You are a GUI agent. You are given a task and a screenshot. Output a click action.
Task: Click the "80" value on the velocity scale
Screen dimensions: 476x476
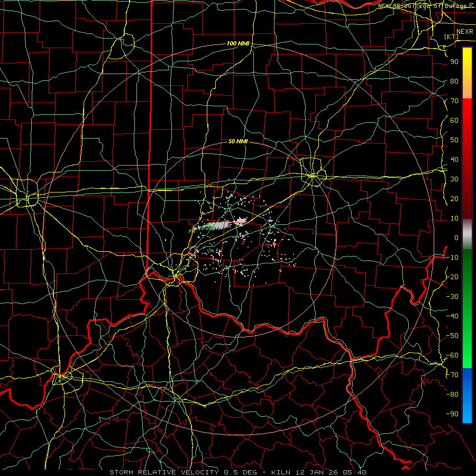point(454,81)
